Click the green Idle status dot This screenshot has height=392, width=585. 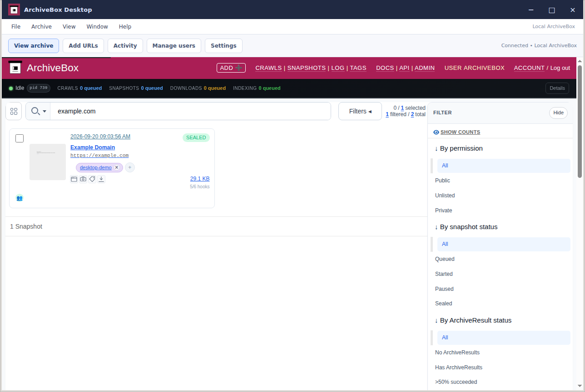tap(11, 88)
